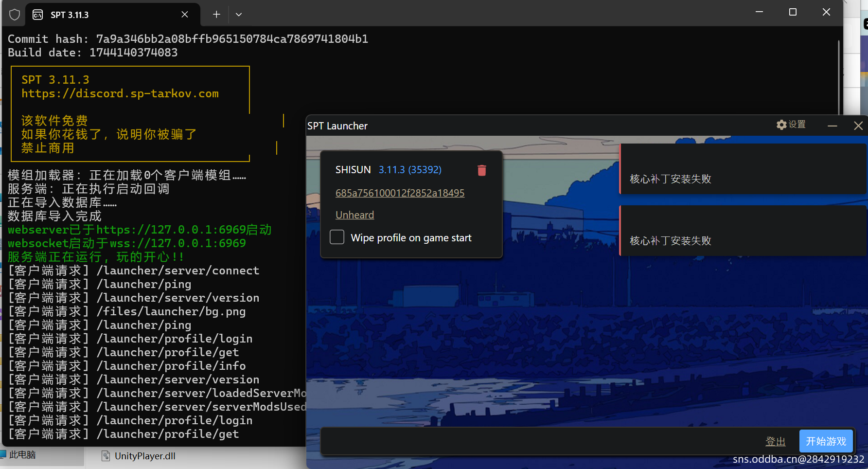Viewport: 868px width, 469px height.
Task: Select UnityPlayer.dll file in Explorer
Action: click(145, 456)
